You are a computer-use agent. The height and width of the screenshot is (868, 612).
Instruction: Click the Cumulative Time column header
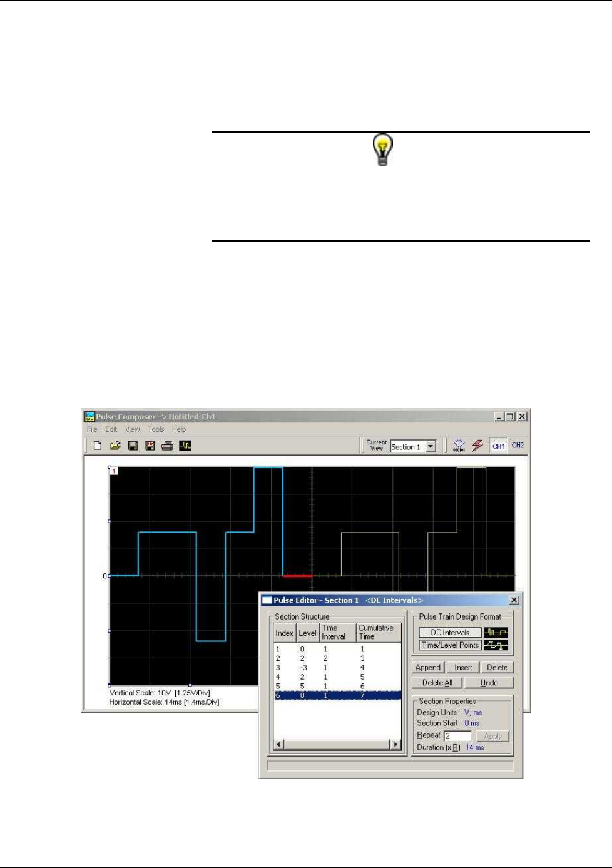click(x=379, y=633)
